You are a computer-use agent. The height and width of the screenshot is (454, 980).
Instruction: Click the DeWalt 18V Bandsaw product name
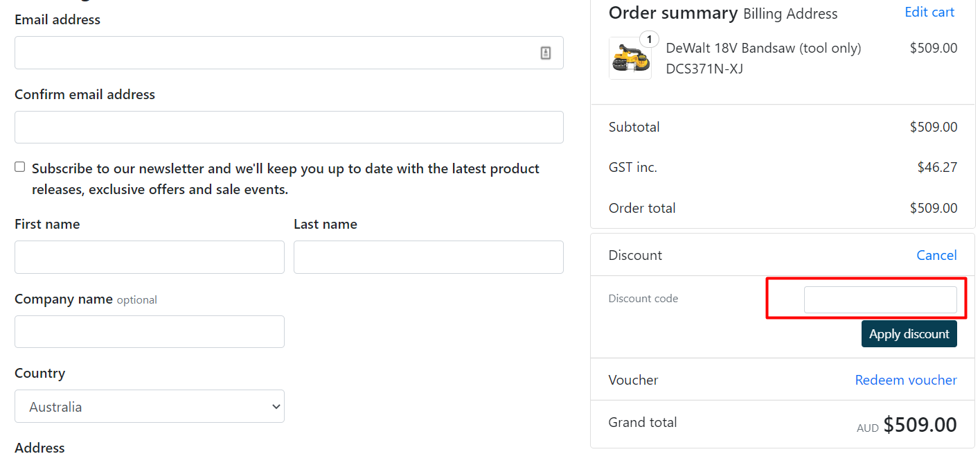coord(763,49)
